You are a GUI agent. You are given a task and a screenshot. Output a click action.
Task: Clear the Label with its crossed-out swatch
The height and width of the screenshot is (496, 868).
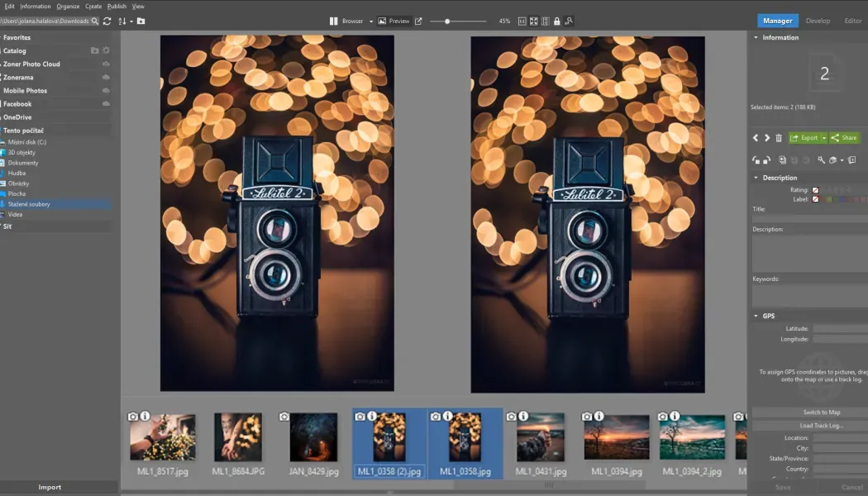tap(815, 198)
